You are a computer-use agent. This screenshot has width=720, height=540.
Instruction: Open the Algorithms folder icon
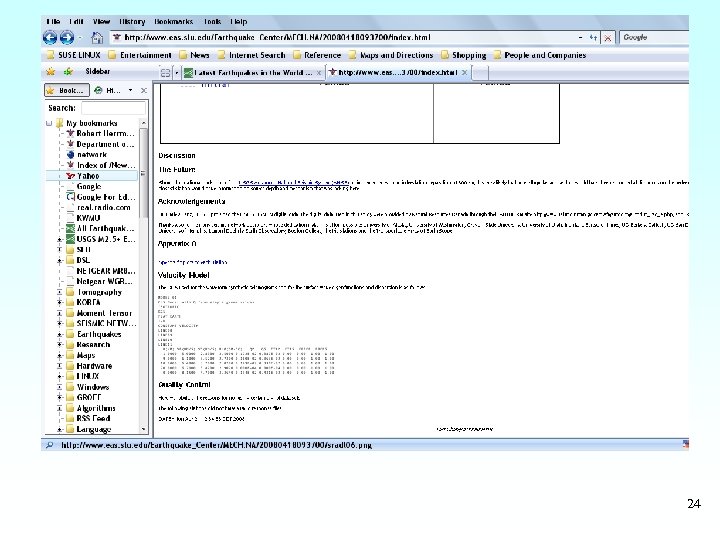click(70, 408)
